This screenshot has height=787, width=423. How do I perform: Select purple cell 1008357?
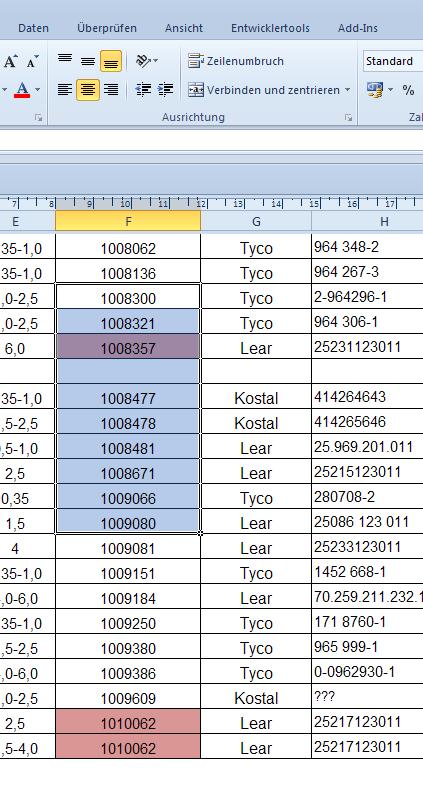pyautogui.click(x=128, y=347)
